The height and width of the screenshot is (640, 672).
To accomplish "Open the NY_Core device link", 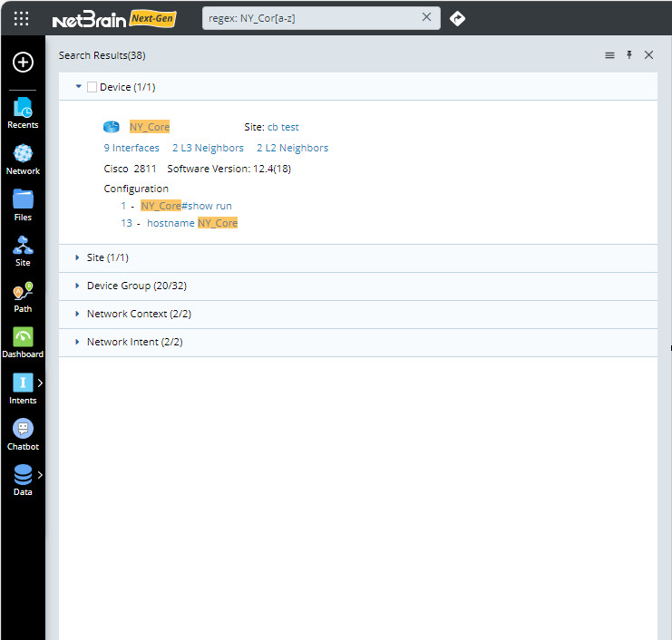I will [x=150, y=127].
